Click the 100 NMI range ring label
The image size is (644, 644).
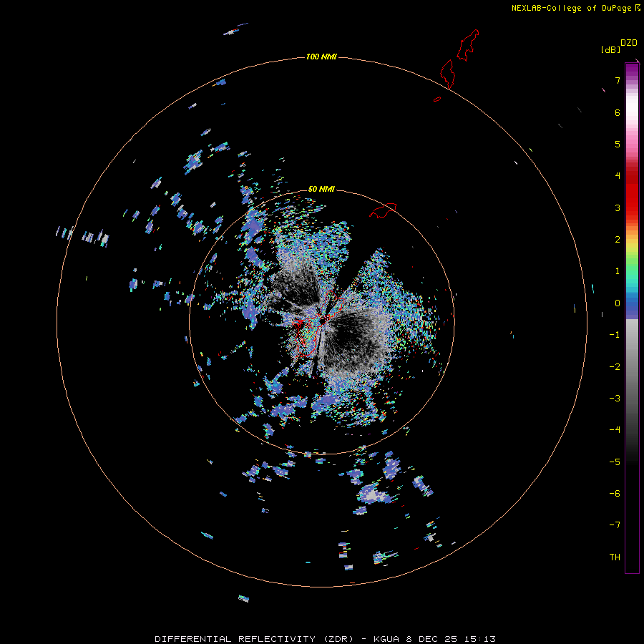321,57
